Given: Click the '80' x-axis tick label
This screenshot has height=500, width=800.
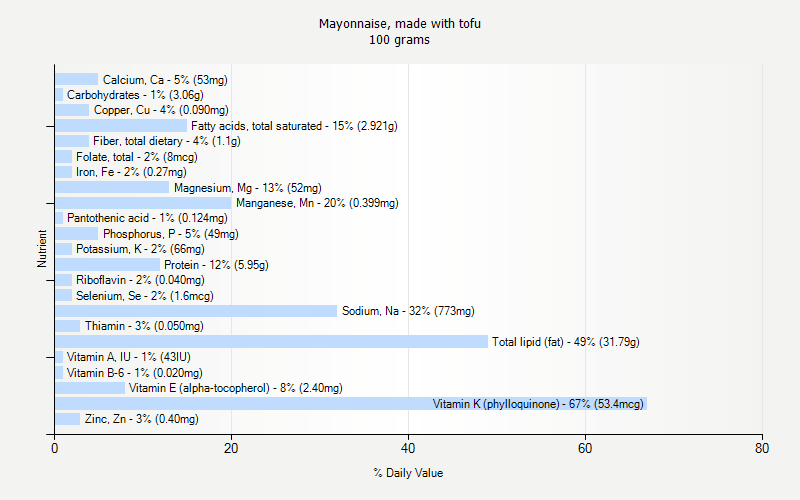Looking at the screenshot, I should pyautogui.click(x=762, y=448).
